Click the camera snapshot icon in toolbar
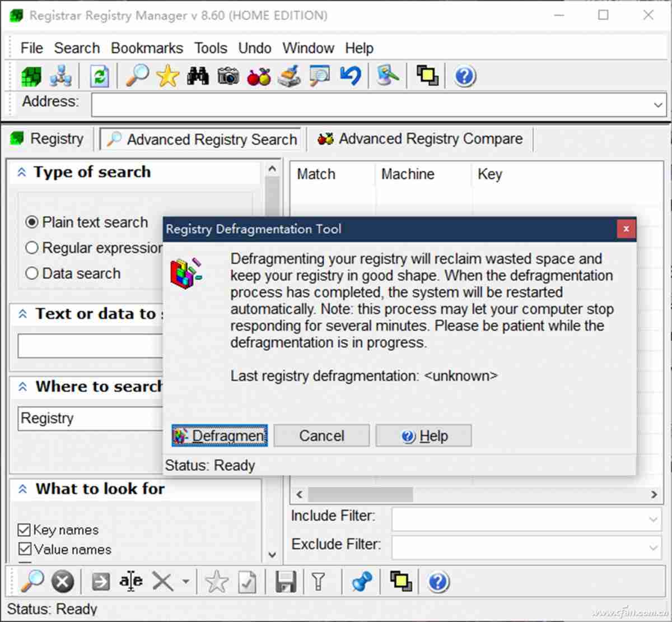 (x=228, y=76)
